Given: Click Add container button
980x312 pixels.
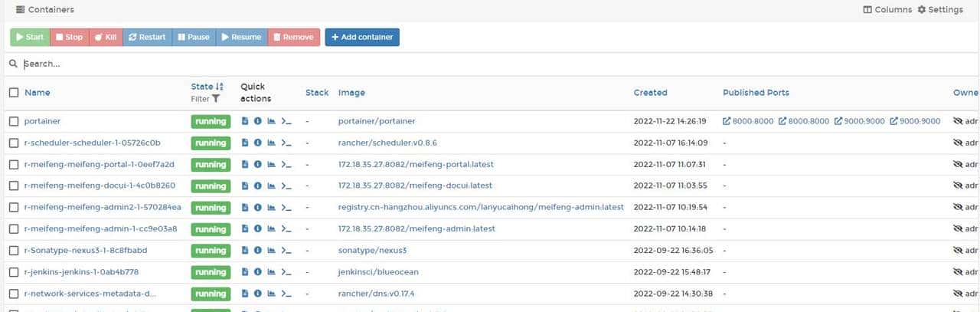Looking at the screenshot, I should 362,37.
